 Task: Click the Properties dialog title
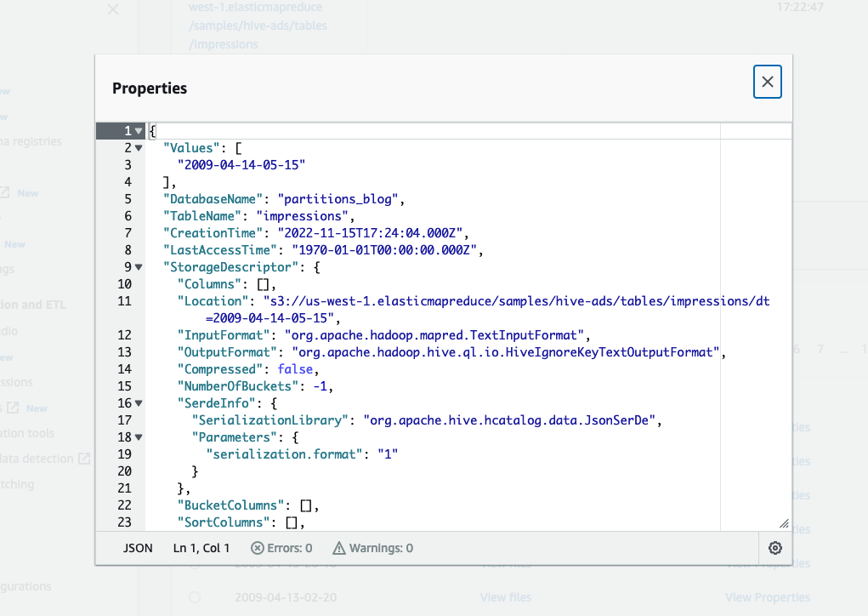click(150, 88)
